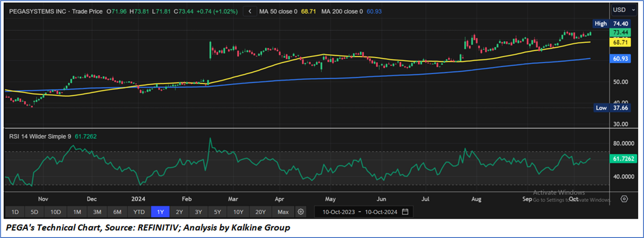Choose the 10D range button
This screenshot has height=238, width=644.
(56, 212)
